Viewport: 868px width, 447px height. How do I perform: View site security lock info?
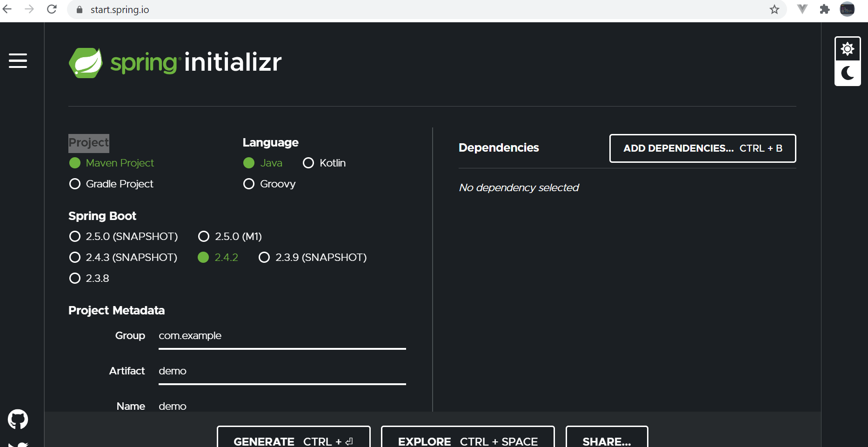click(80, 10)
